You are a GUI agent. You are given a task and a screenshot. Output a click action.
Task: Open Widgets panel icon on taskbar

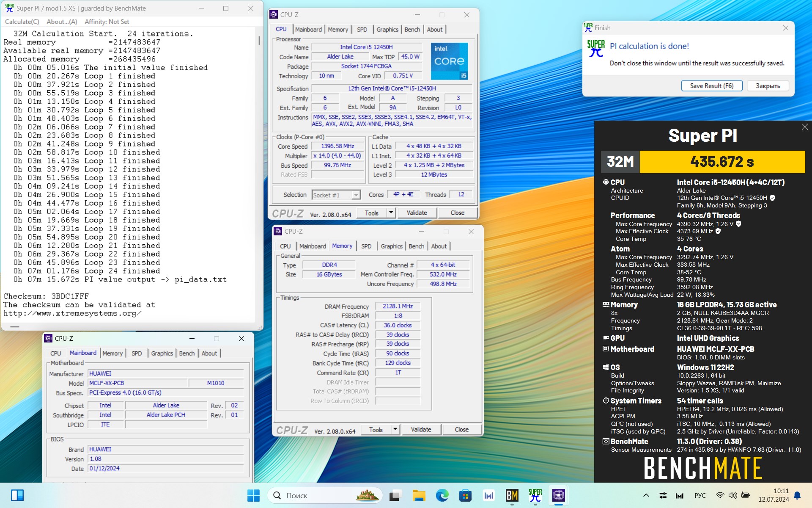coord(17,495)
